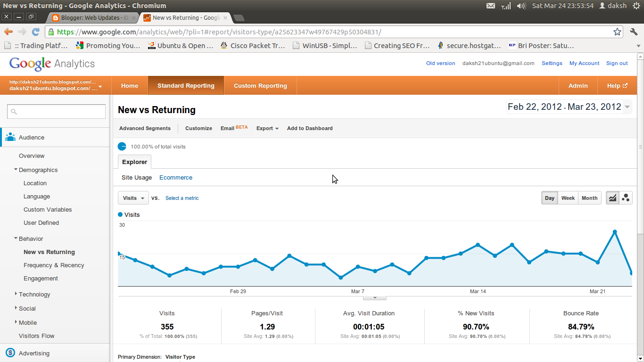Open the Chromium wrench menu

pyautogui.click(x=634, y=31)
